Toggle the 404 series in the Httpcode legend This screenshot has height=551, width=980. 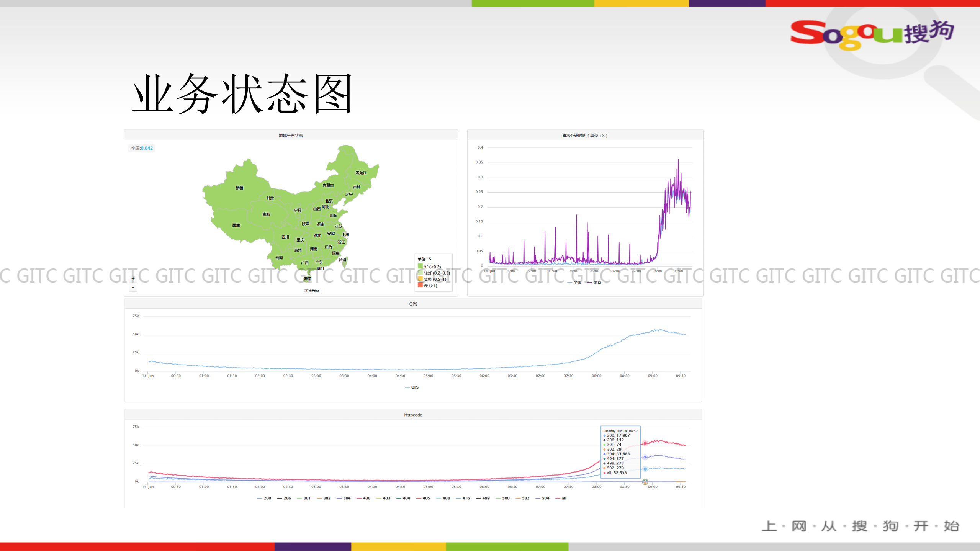point(406,498)
